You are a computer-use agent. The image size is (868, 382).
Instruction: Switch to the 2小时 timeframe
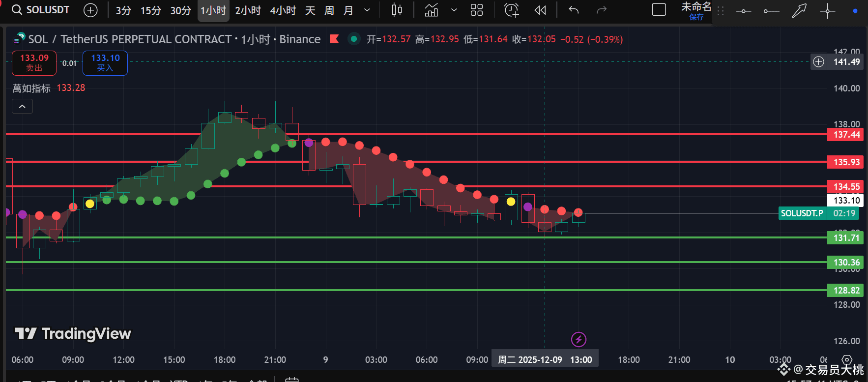pos(248,10)
